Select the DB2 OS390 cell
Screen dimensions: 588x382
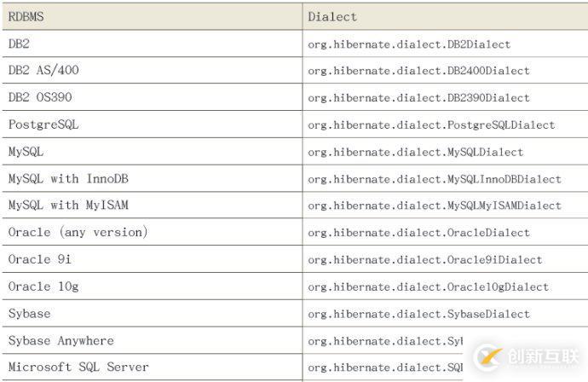(40, 97)
